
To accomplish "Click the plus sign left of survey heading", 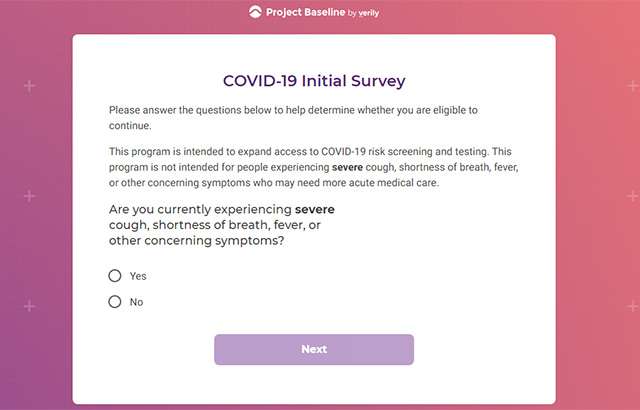I will pyautogui.click(x=29, y=86).
